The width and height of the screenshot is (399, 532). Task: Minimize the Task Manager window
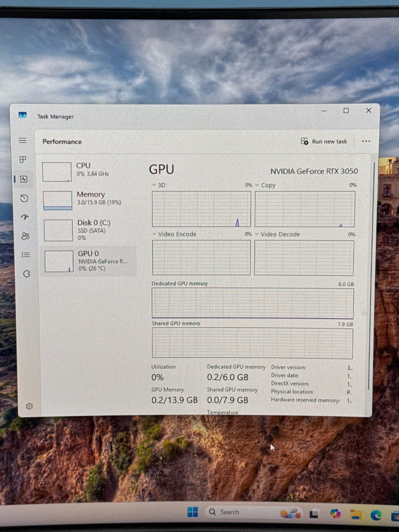pyautogui.click(x=324, y=111)
